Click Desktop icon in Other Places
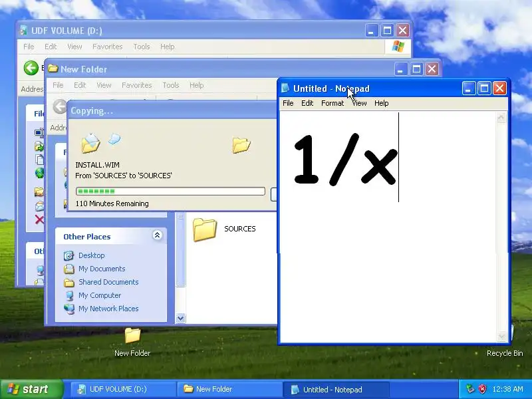 coord(69,255)
